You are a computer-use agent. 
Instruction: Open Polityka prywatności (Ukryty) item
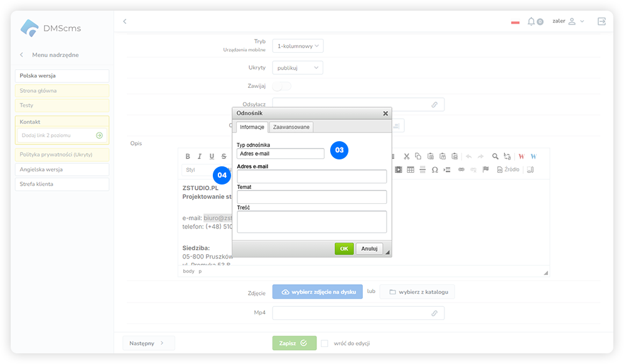(x=62, y=154)
